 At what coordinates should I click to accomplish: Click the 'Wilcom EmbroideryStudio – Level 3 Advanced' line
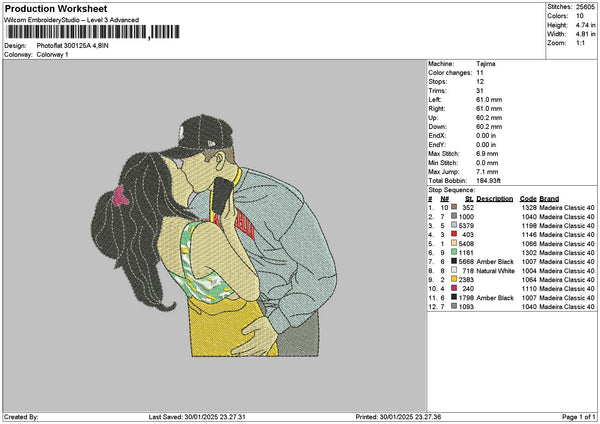pyautogui.click(x=72, y=20)
